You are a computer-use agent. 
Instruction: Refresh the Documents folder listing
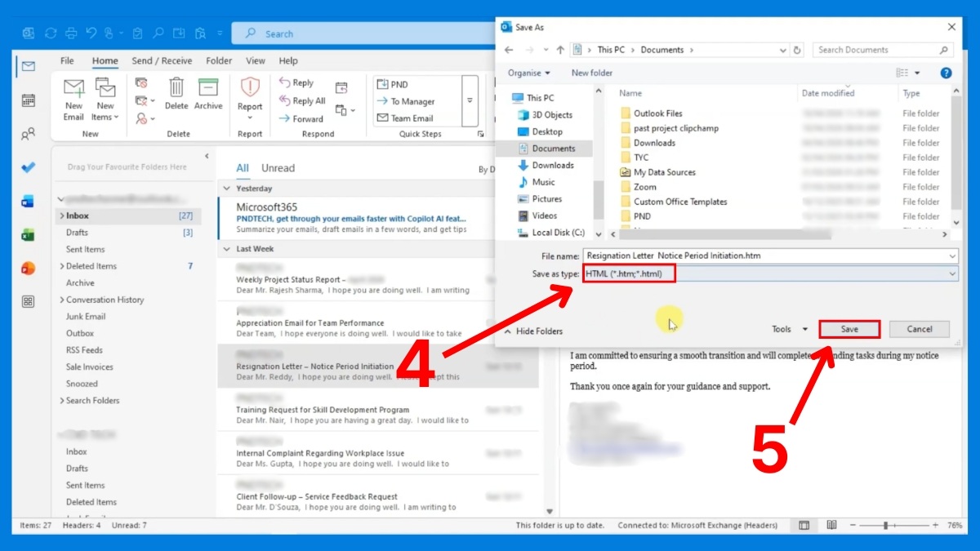tap(798, 50)
